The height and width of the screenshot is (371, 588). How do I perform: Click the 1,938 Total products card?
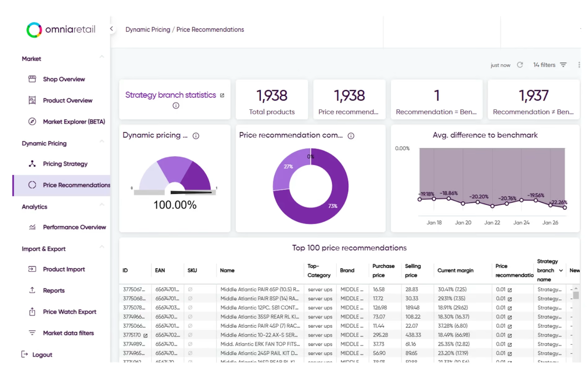point(272,99)
